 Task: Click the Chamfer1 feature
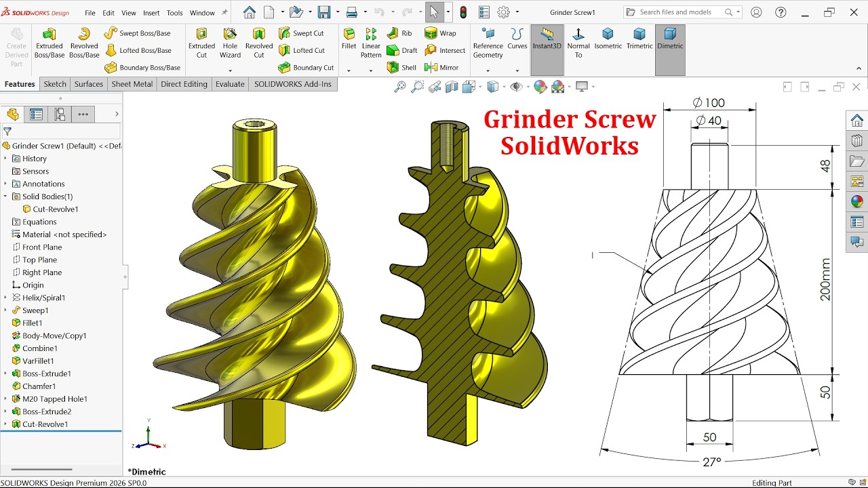click(39, 386)
